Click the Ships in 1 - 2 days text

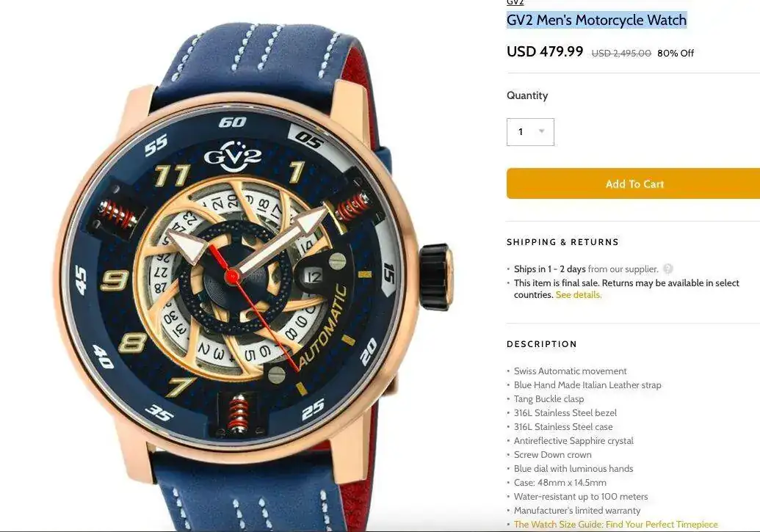click(550, 269)
